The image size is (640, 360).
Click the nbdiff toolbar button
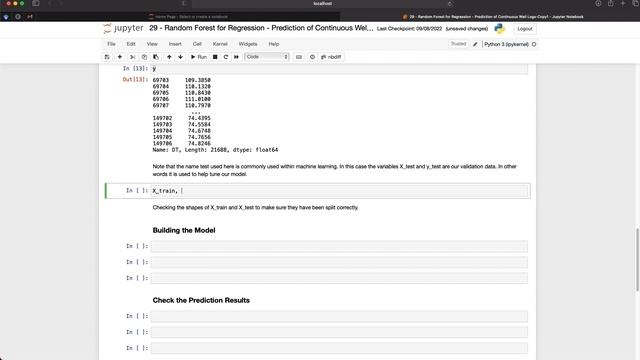click(x=331, y=57)
